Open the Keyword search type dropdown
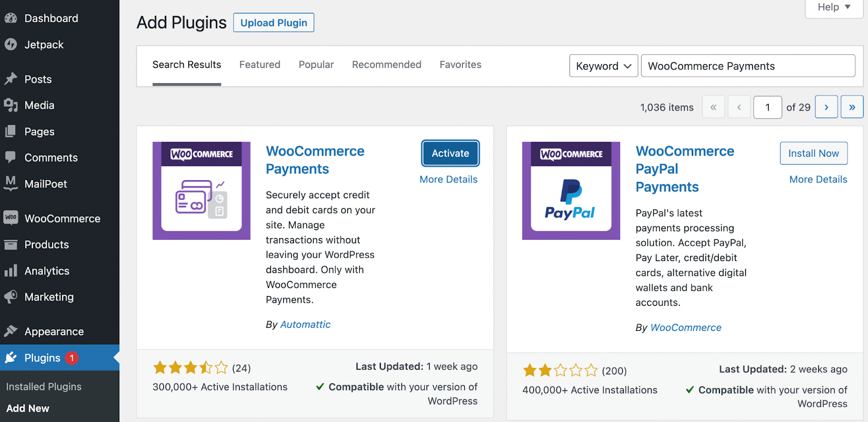 pos(603,66)
